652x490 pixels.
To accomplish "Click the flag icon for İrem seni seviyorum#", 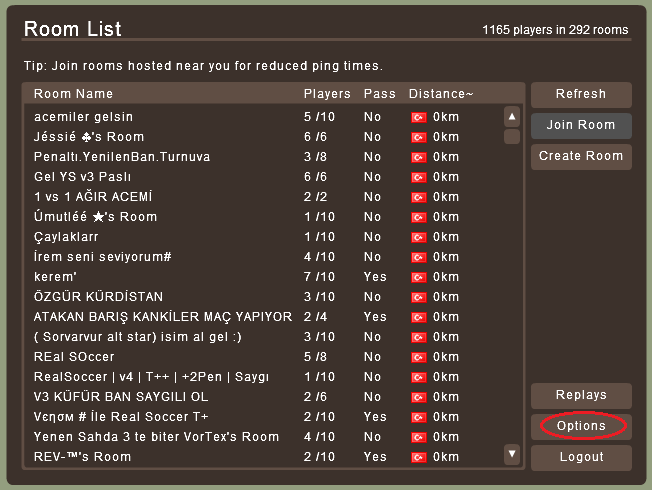I will [x=419, y=257].
